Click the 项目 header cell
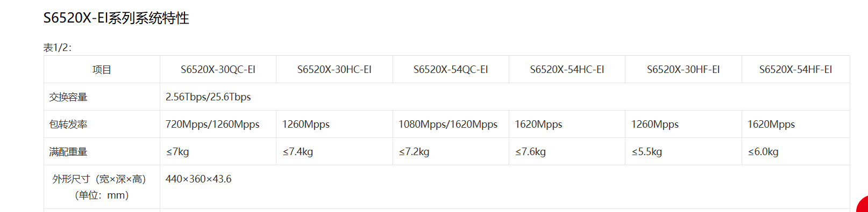868x212 pixels. (102, 69)
